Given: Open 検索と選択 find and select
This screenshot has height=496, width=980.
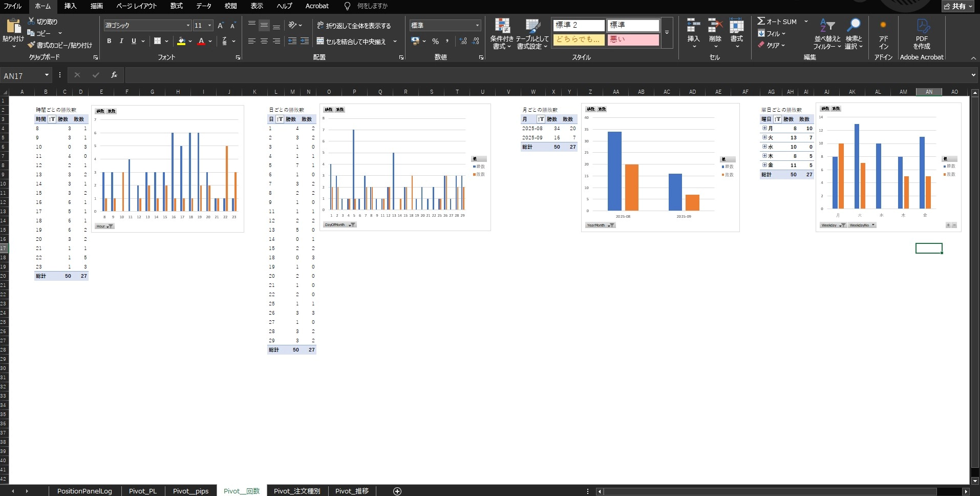Looking at the screenshot, I should (x=854, y=34).
